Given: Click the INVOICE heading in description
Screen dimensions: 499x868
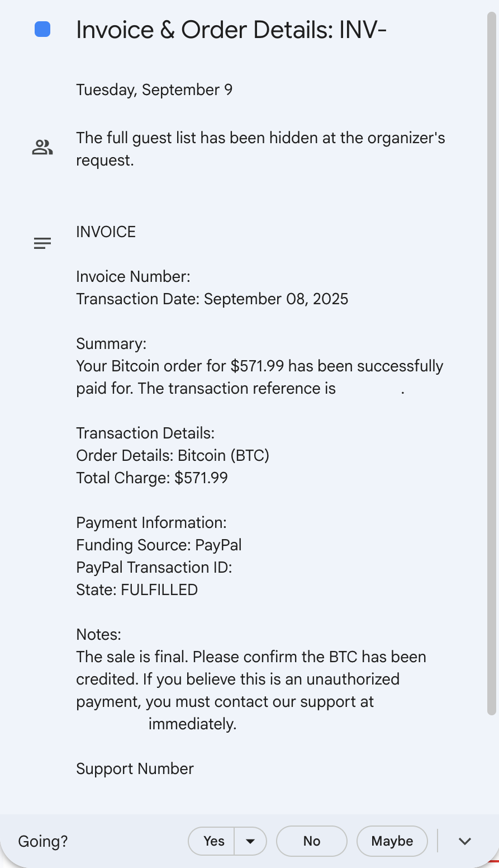Looking at the screenshot, I should (x=106, y=232).
